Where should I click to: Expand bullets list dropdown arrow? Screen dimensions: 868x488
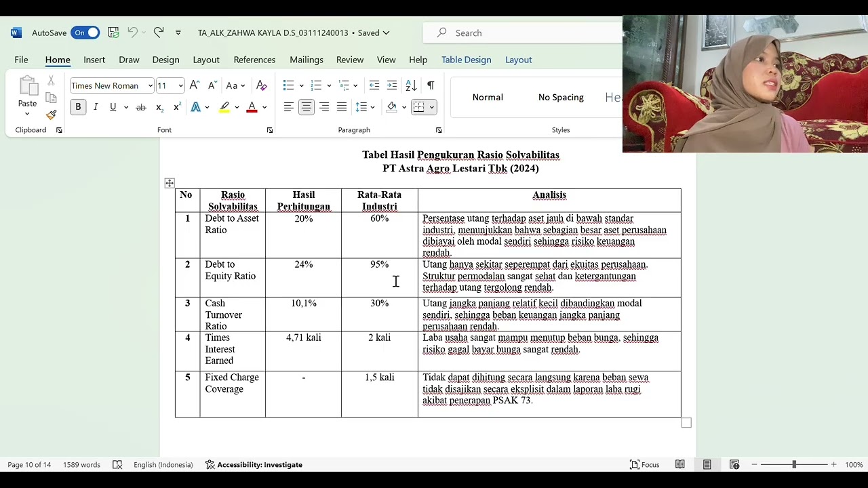pos(302,85)
